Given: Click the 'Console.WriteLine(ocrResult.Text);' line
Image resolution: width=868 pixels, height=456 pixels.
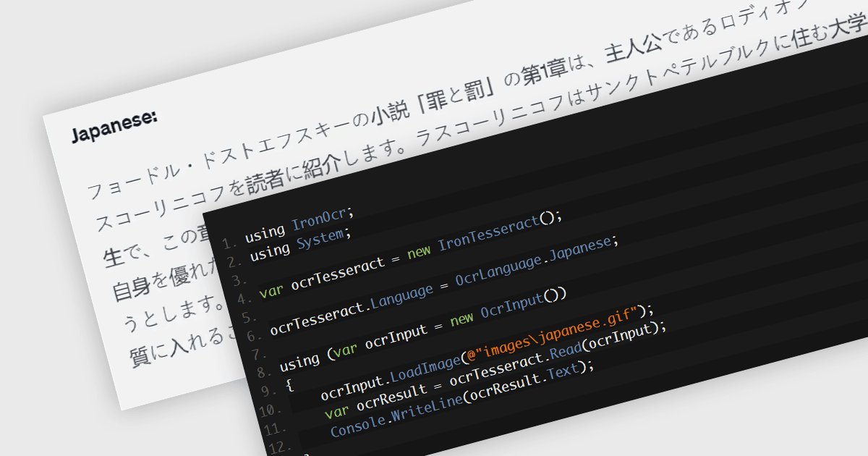Looking at the screenshot, I should (462, 400).
